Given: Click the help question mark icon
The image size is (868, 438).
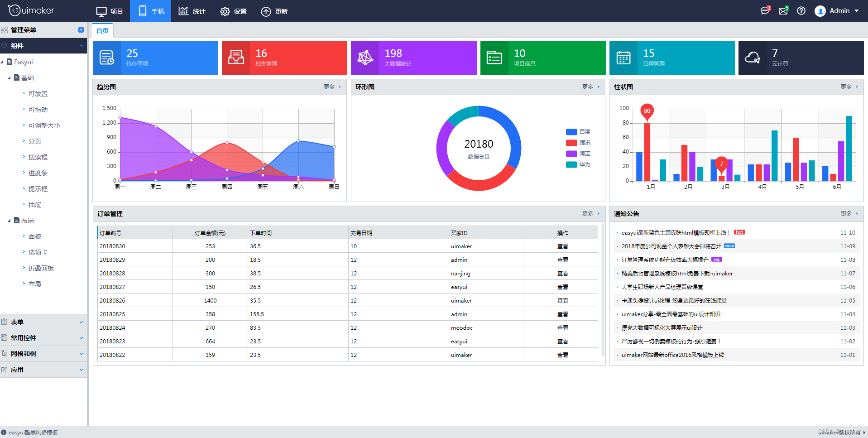Looking at the screenshot, I should click(801, 11).
